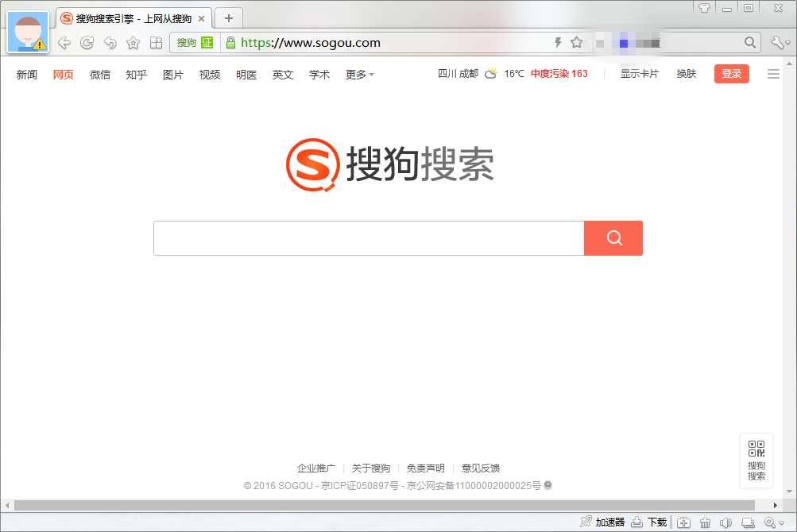Viewport: 797px width, 532px height.
Task: Open favorites star in toolbar
Action: tap(133, 43)
